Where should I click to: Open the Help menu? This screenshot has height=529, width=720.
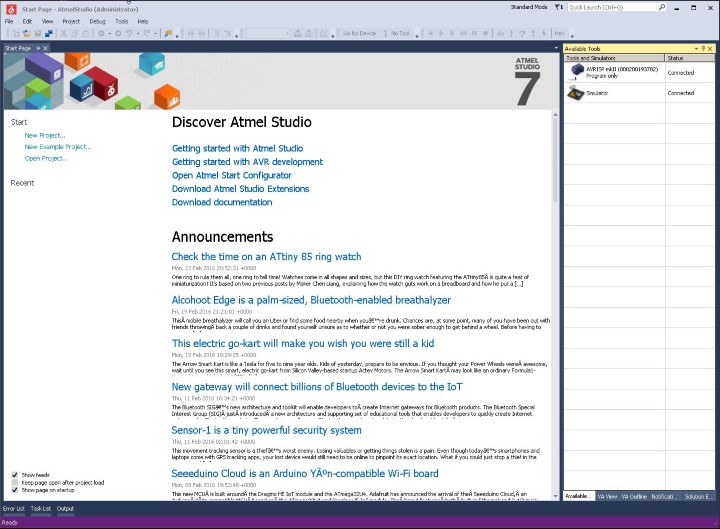click(x=143, y=22)
